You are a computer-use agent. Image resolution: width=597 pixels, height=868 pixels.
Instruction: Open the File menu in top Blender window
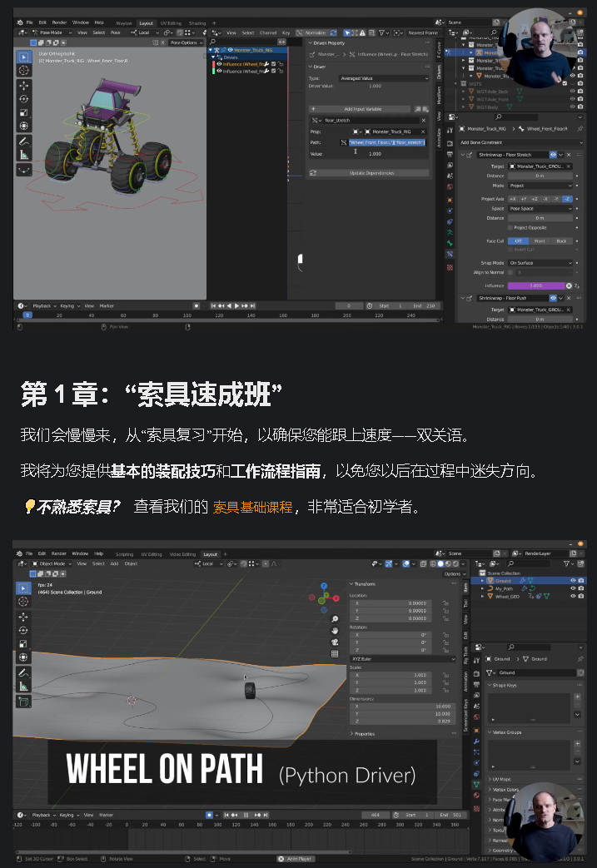[x=29, y=22]
